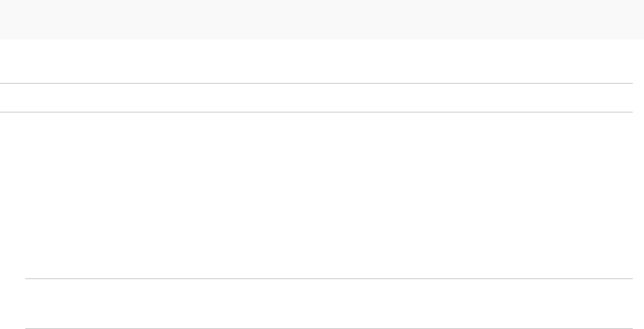644x329 pixels.
Task: Select the narrow empty row between top dividers
Action: (x=316, y=98)
